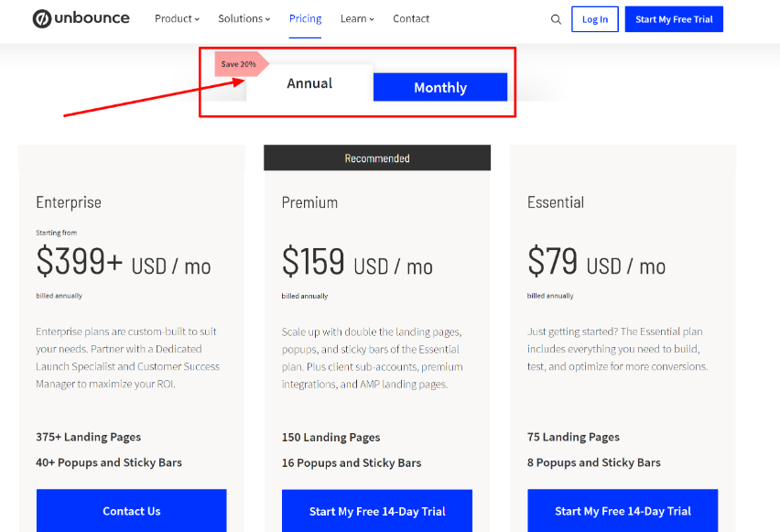The width and height of the screenshot is (780, 532).
Task: Click Contact Us under Enterprise plan
Action: (x=132, y=511)
